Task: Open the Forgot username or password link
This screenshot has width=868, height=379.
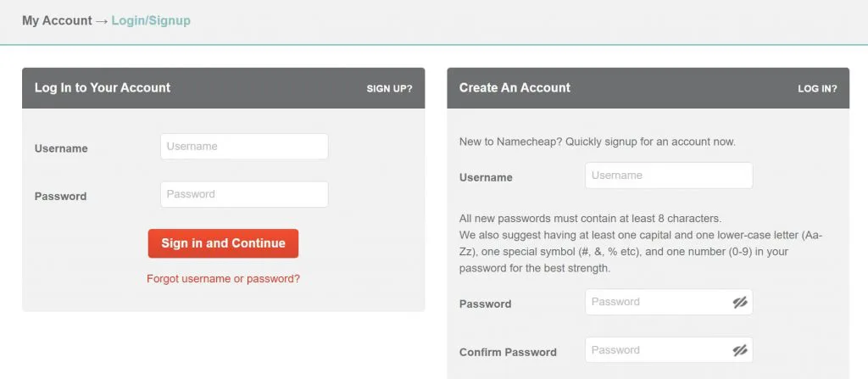Action: click(223, 279)
